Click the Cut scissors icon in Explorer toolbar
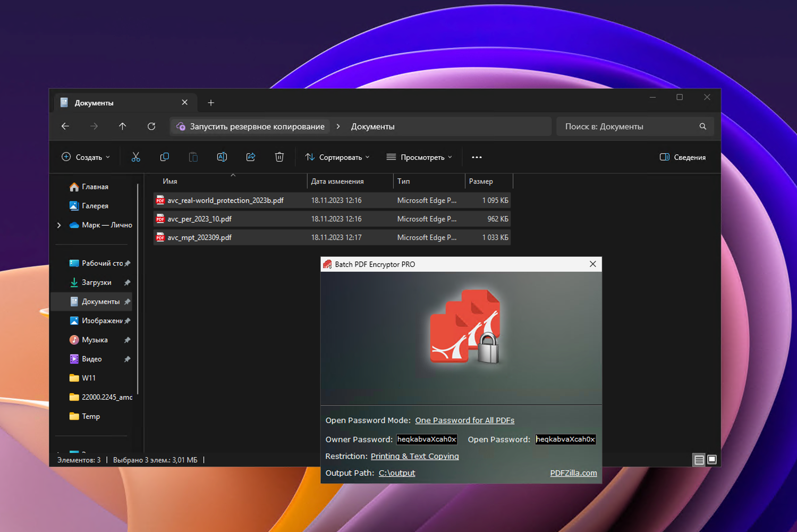This screenshot has width=797, height=532. [135, 157]
